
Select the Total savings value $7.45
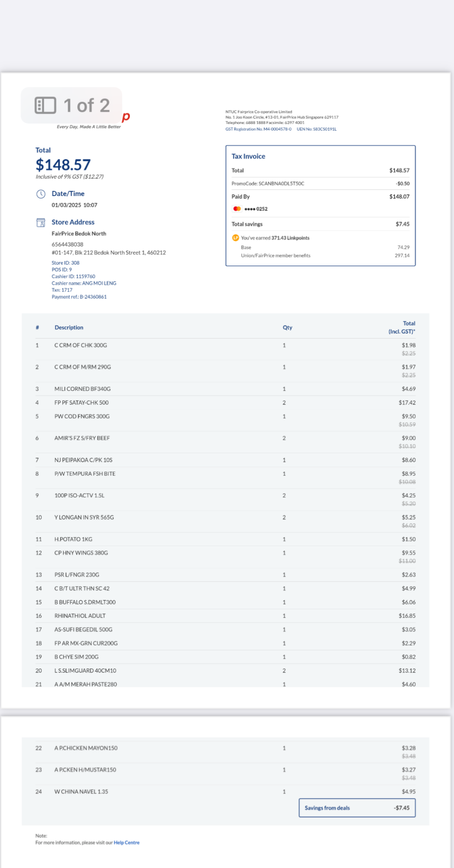pyautogui.click(x=402, y=224)
